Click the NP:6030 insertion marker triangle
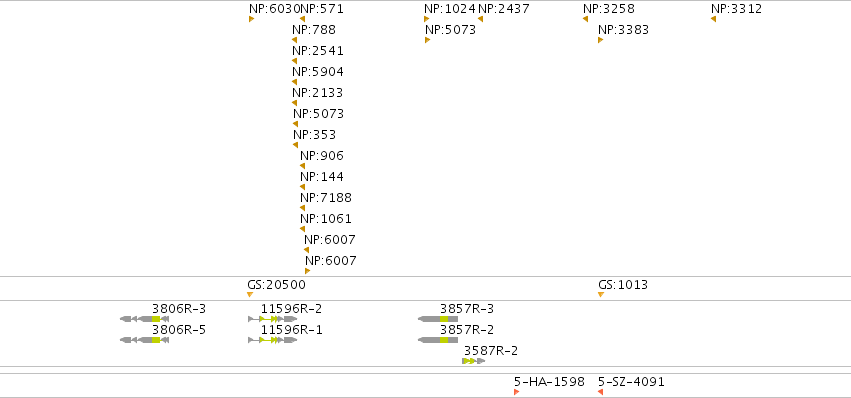This screenshot has width=851, height=398. coord(251,19)
